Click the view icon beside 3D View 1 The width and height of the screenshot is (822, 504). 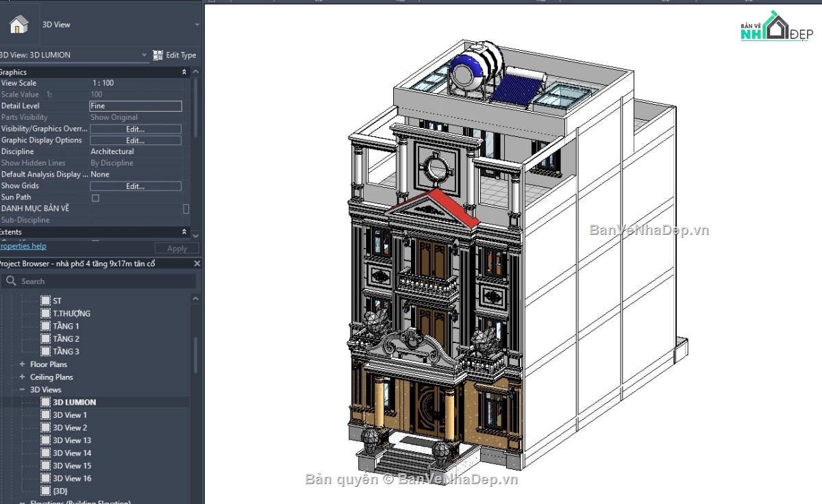45,415
